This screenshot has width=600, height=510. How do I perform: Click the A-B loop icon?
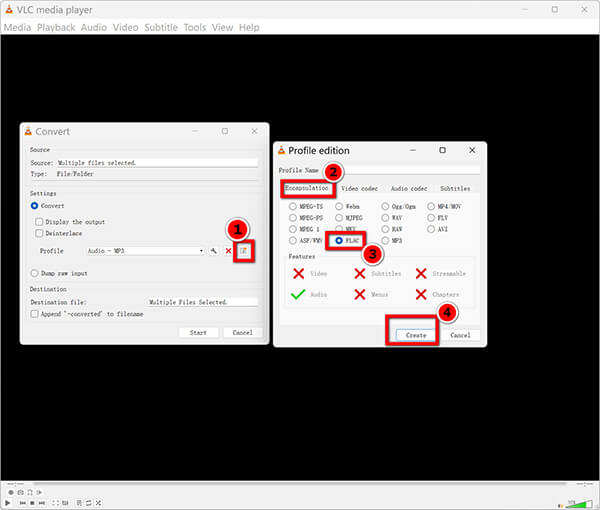[30, 492]
